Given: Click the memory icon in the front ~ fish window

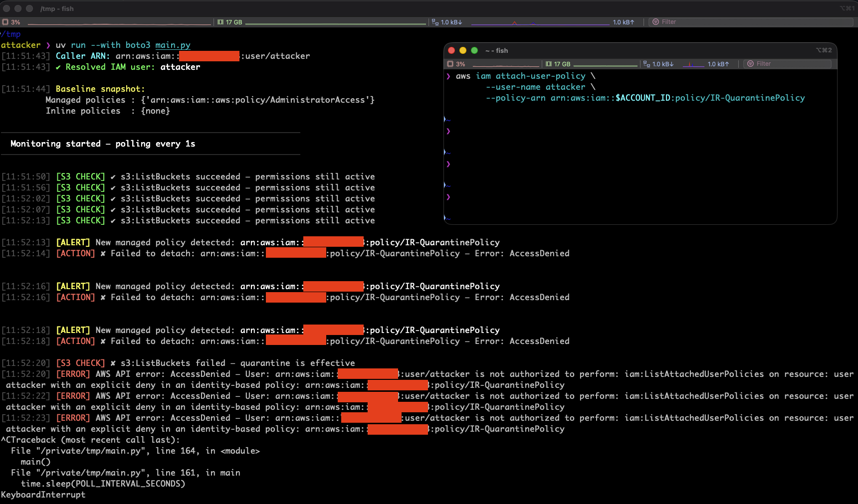Looking at the screenshot, I should pyautogui.click(x=549, y=64).
